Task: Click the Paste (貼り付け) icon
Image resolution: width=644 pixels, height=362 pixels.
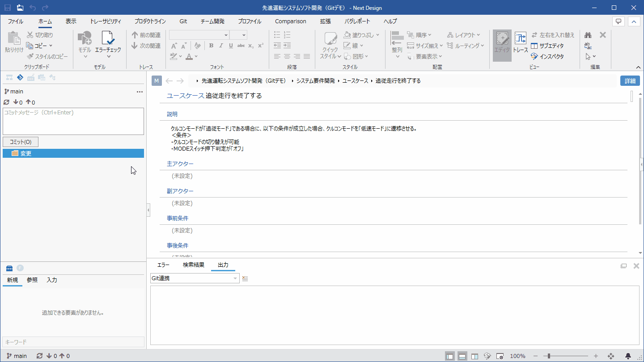Action: 14,39
